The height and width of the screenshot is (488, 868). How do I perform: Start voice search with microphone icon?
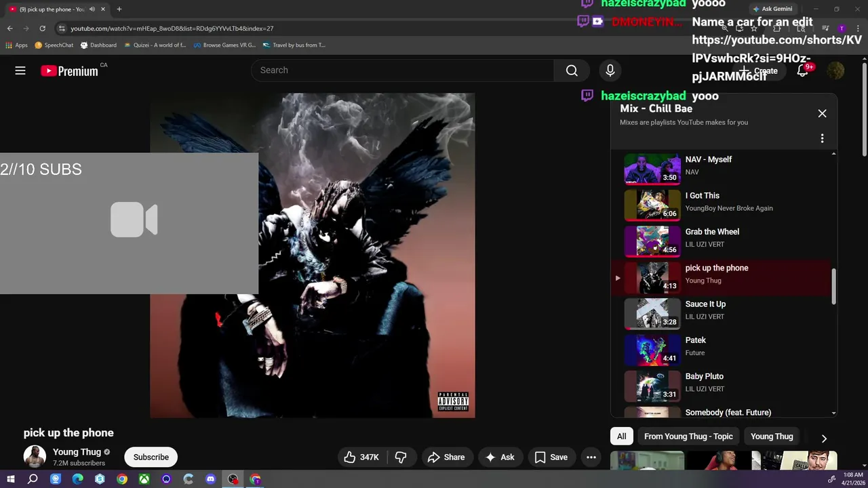coord(610,70)
